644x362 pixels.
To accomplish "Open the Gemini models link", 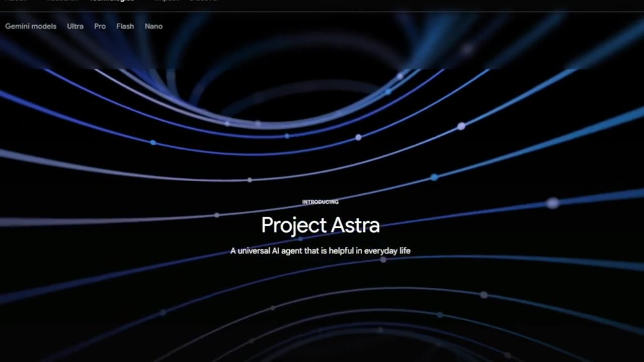I will coord(31,26).
